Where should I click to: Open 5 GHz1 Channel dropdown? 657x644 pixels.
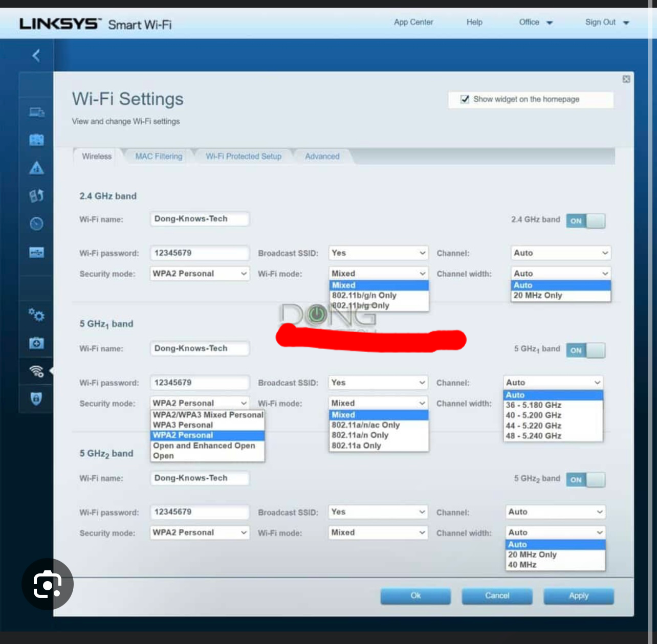tap(553, 383)
